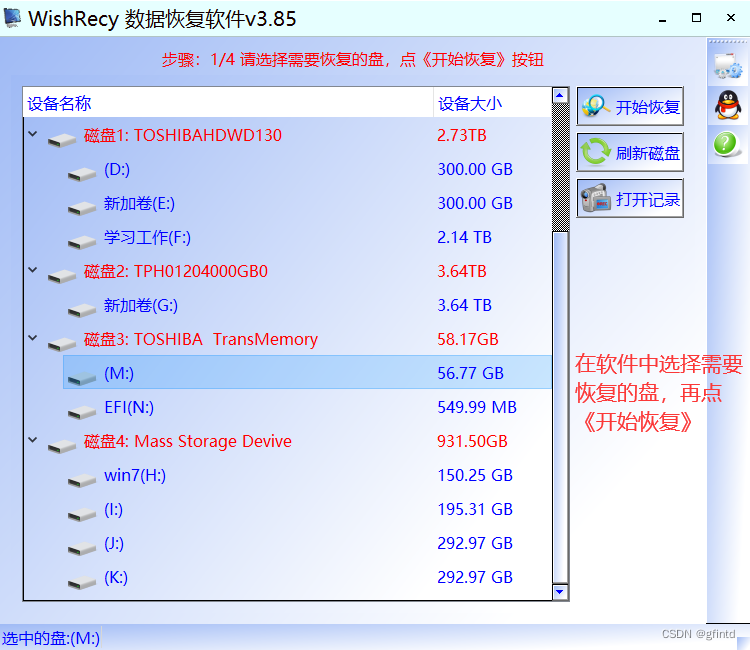Select the highlighted (M:) partition

[x=307, y=372]
